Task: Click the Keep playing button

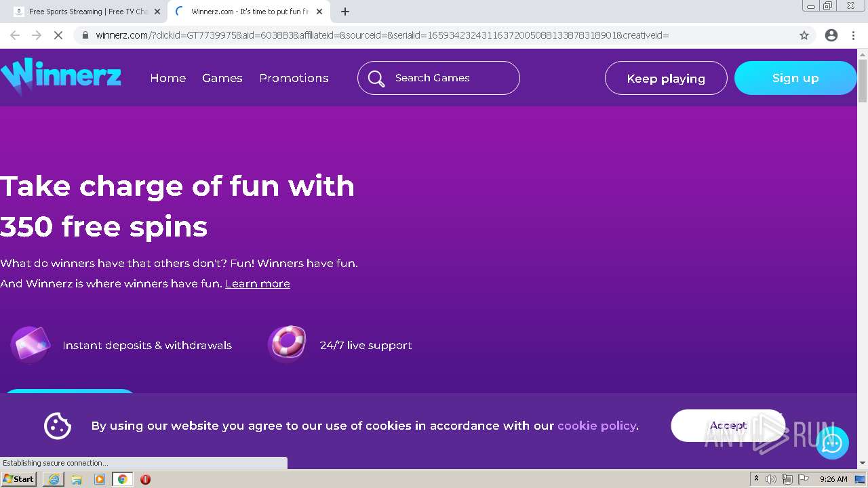Action: (666, 79)
